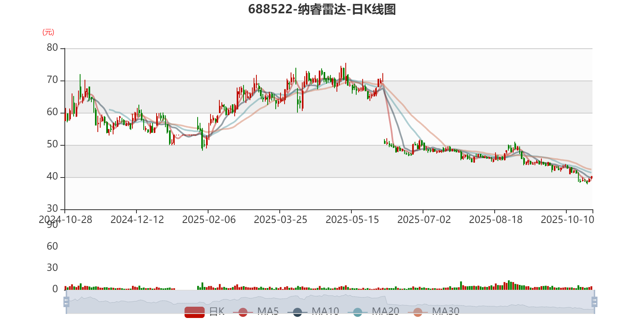Click the 2025-05-15 date axis label
Image resolution: width=644 pixels, height=322 pixels.
tap(352, 220)
